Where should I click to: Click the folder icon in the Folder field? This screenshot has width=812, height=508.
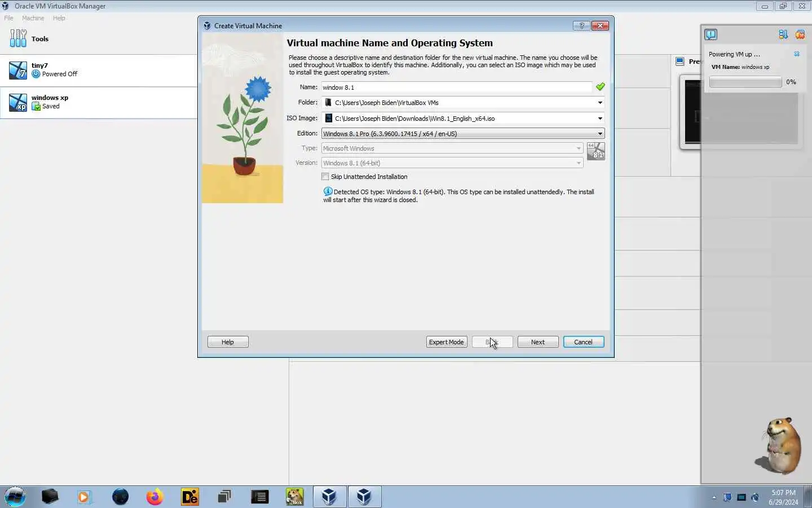click(328, 103)
